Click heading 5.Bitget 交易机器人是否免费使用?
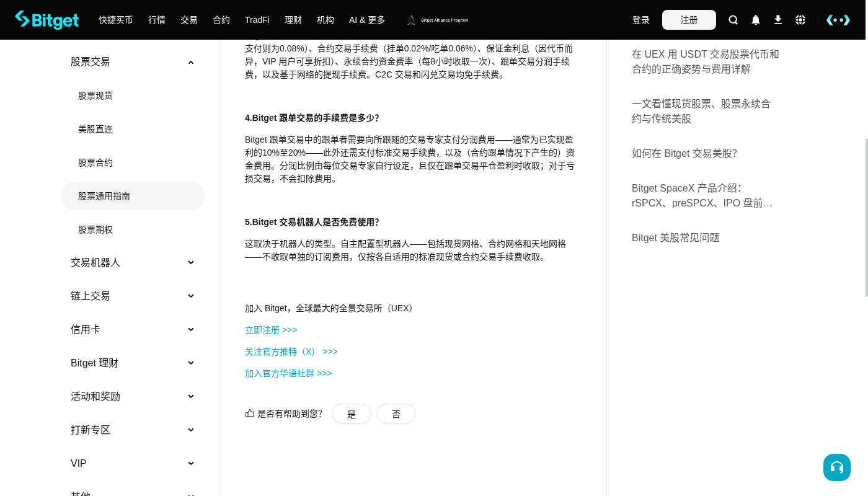The height and width of the screenshot is (496, 868). click(312, 222)
